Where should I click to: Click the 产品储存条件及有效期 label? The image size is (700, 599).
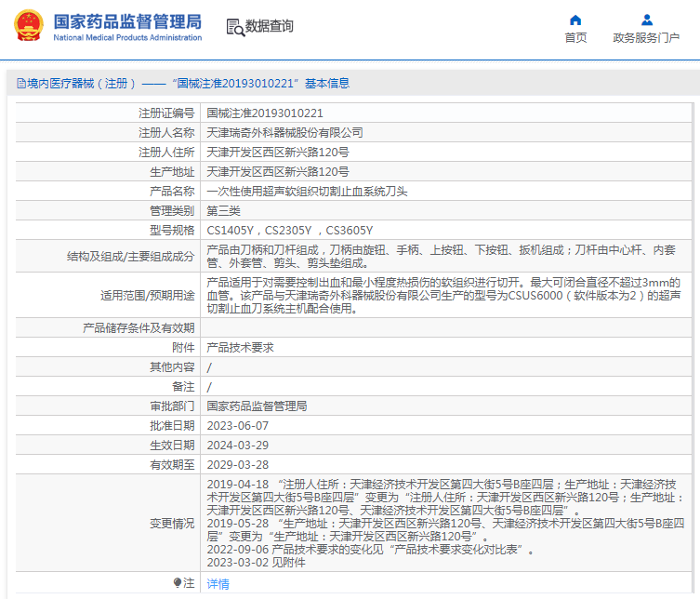(x=139, y=327)
